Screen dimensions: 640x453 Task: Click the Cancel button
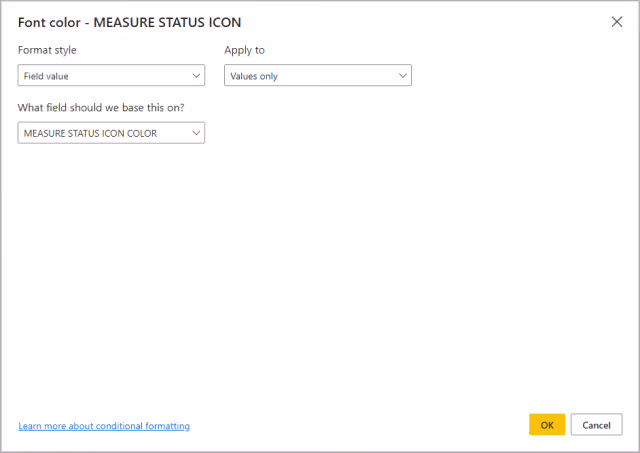click(596, 425)
